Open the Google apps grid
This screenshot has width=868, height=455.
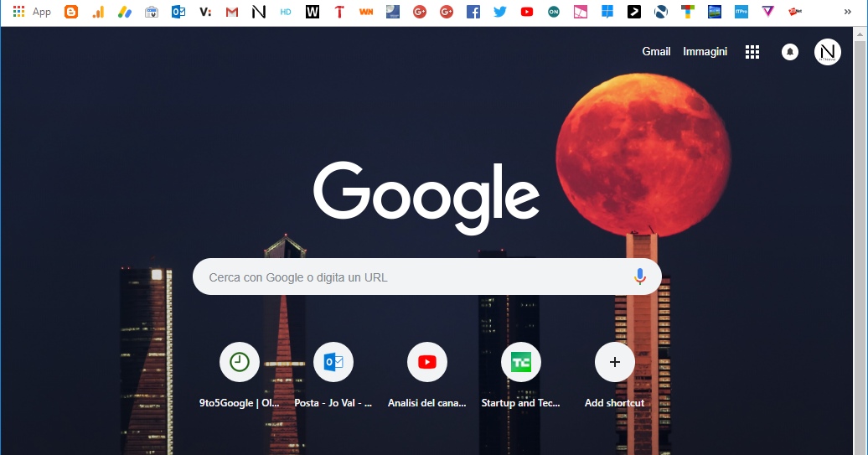pos(752,52)
